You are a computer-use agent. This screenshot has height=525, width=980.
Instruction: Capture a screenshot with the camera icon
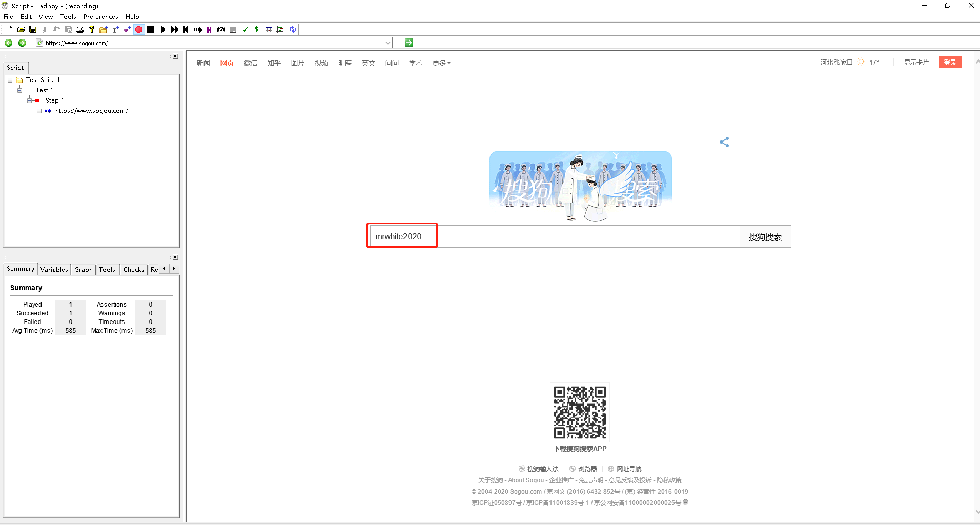221,29
